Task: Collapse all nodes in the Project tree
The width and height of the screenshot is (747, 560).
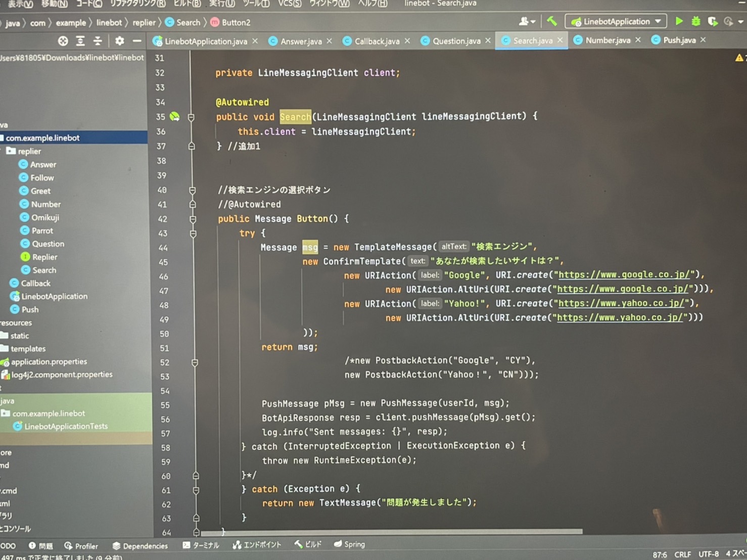Action: point(98,41)
